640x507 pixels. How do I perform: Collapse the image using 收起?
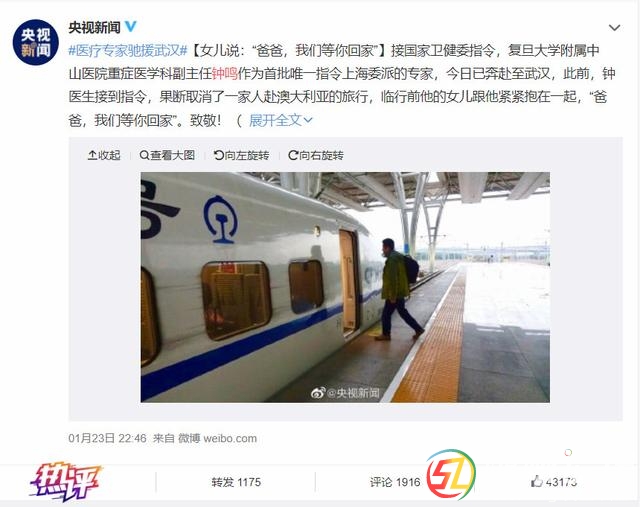pos(104,155)
